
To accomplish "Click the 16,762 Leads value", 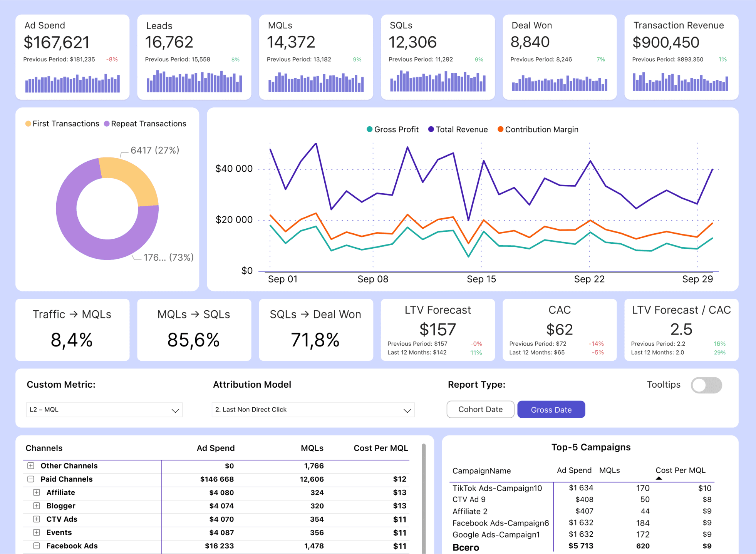I will pyautogui.click(x=169, y=42).
